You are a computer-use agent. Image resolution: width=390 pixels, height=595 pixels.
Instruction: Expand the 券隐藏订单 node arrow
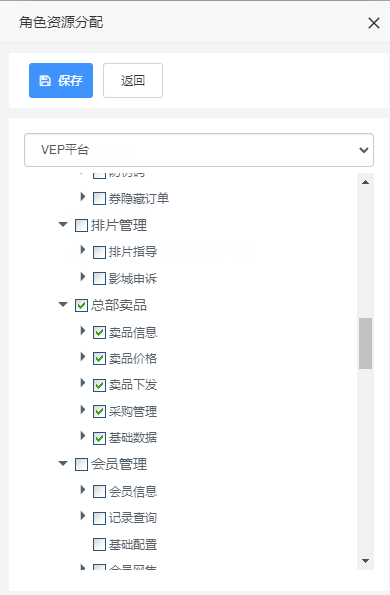83,197
